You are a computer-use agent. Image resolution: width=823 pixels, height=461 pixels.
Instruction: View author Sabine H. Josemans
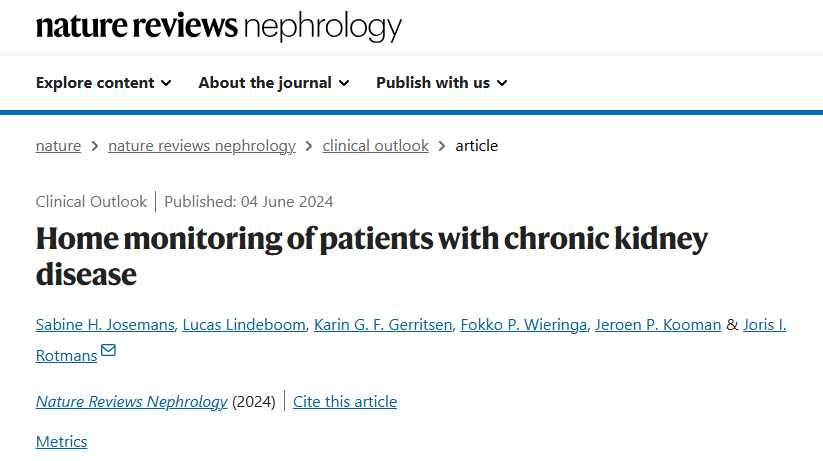click(x=105, y=325)
